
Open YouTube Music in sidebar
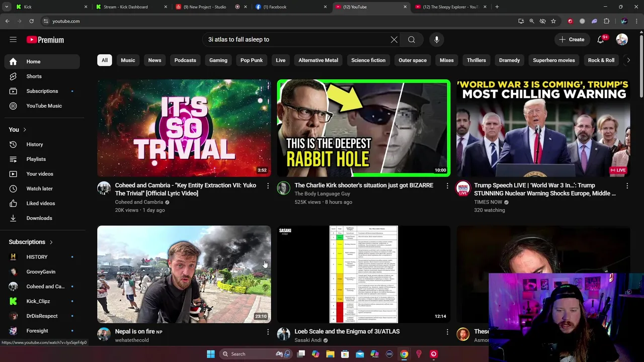[42, 106]
